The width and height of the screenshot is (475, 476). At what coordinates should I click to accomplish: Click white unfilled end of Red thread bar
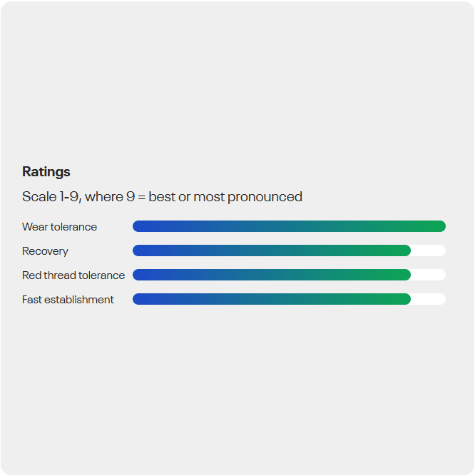(x=429, y=275)
